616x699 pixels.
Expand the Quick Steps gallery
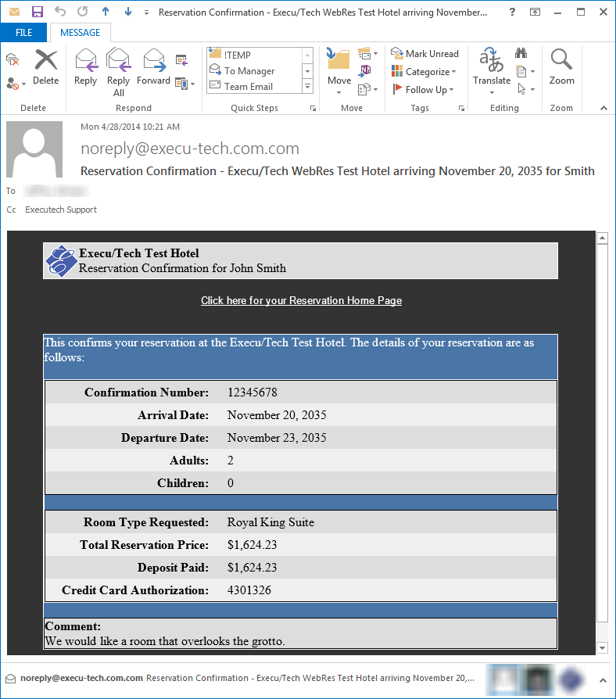(307, 86)
